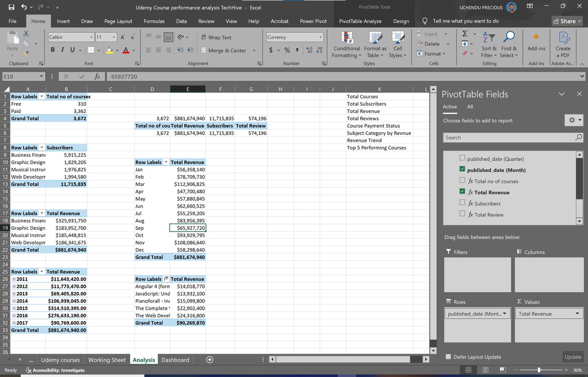The image size is (588, 377).
Task: Toggle Bold formatting
Action: pos(53,50)
